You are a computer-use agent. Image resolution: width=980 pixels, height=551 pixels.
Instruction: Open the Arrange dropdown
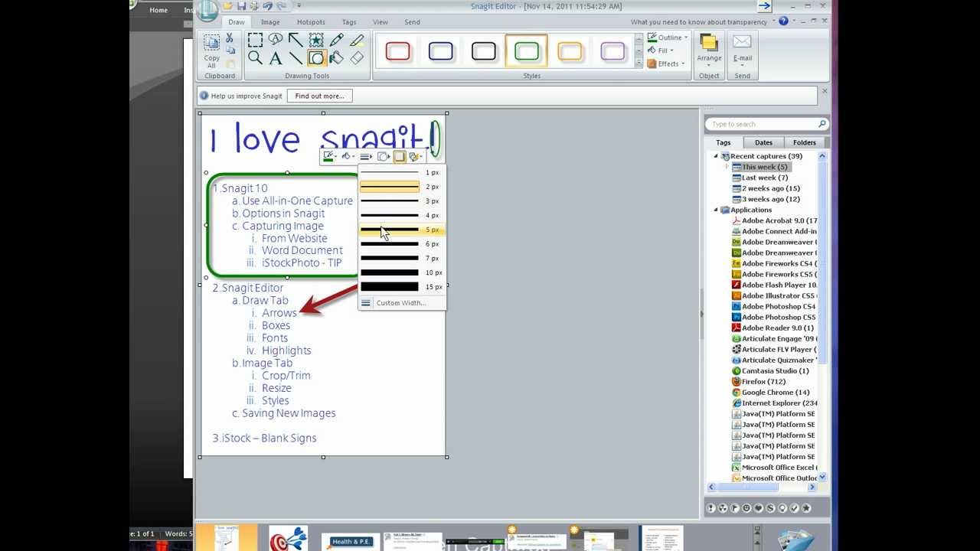[x=709, y=51]
